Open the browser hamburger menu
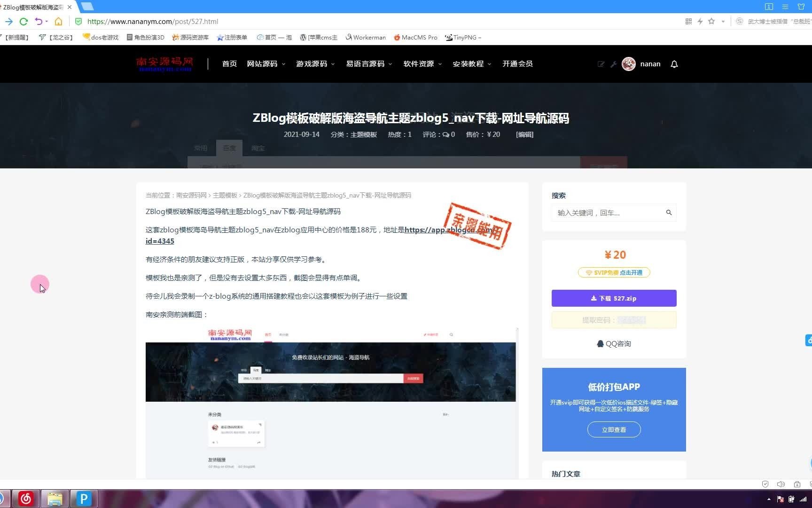 [x=785, y=7]
